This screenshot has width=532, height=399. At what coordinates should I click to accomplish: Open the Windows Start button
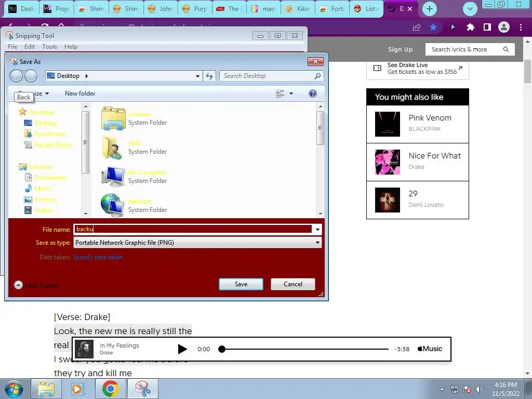[x=14, y=389]
